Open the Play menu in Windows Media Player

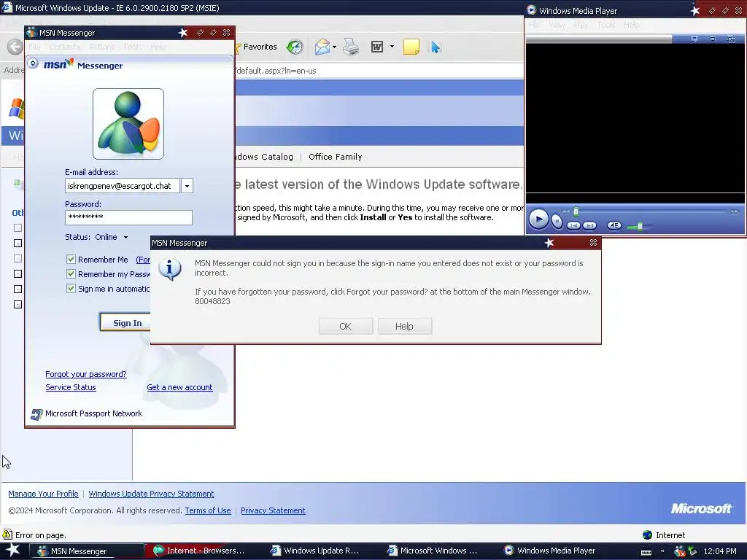point(580,25)
